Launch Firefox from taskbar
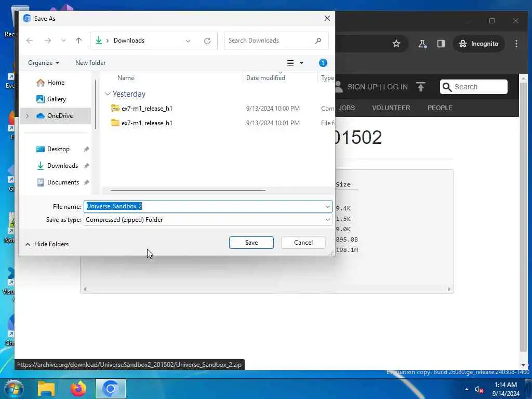532x399 pixels. tap(78, 389)
